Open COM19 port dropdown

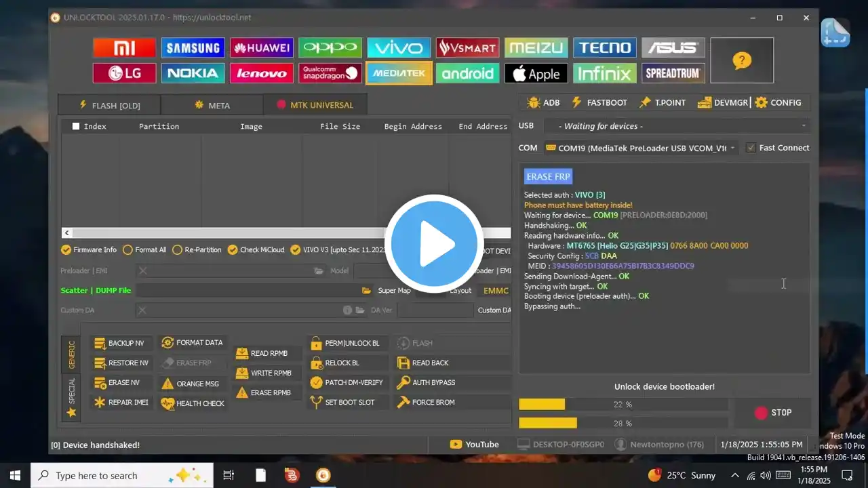[x=642, y=148]
